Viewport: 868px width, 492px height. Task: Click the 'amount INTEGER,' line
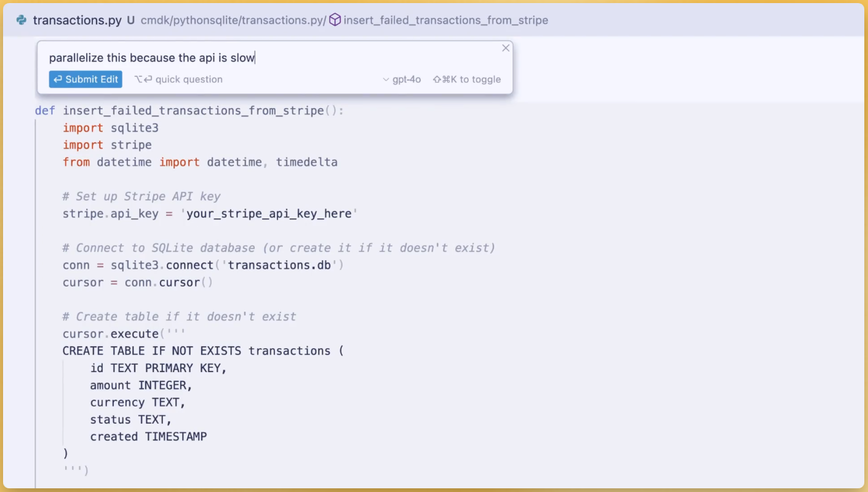click(141, 386)
